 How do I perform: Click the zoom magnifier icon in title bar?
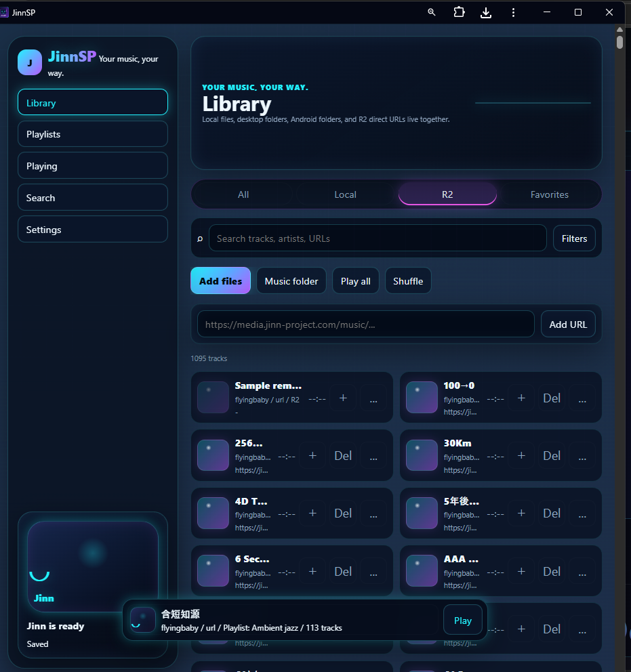click(x=432, y=12)
